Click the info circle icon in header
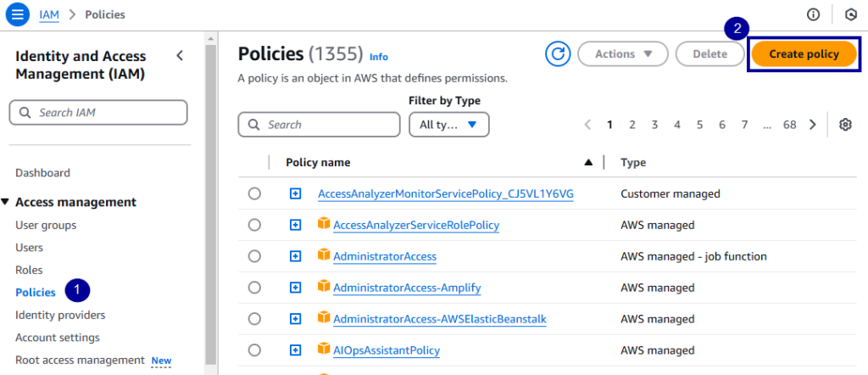Screen dimensions: 868x375 point(813,15)
